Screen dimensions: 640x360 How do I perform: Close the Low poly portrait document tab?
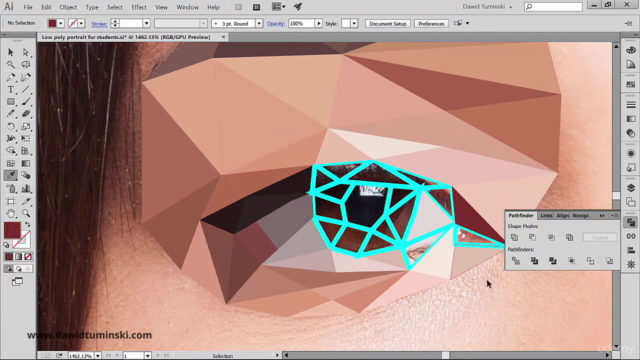223,37
